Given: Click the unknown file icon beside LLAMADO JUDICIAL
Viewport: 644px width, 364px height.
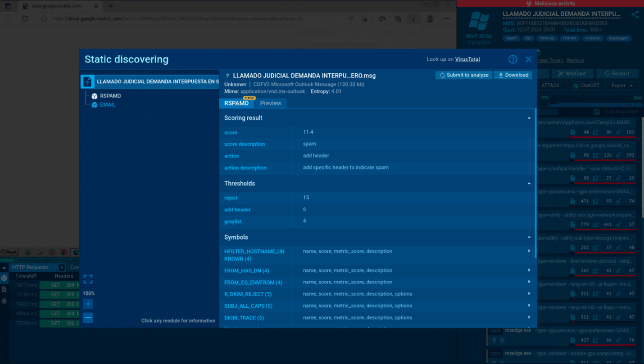Looking at the screenshot, I should point(87,82).
